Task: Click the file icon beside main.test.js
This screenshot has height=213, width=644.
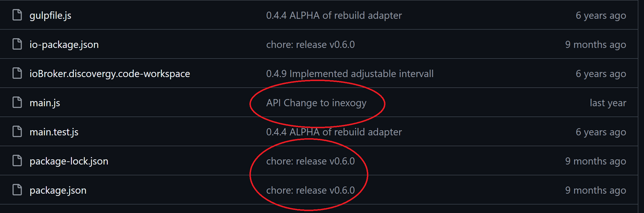Action: point(17,132)
